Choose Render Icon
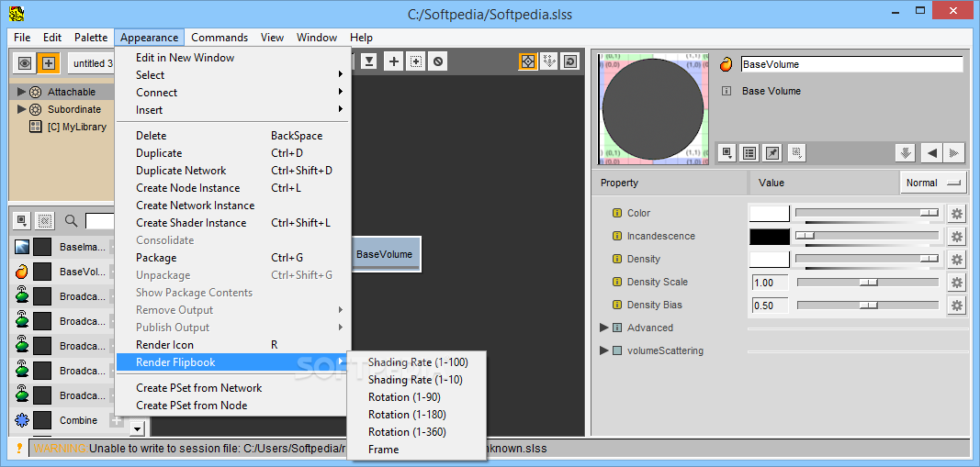Viewport: 980px width, 467px height. [234, 345]
